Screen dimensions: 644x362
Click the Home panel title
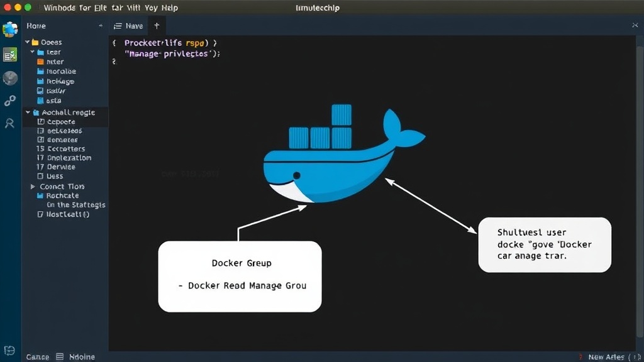pyautogui.click(x=36, y=26)
